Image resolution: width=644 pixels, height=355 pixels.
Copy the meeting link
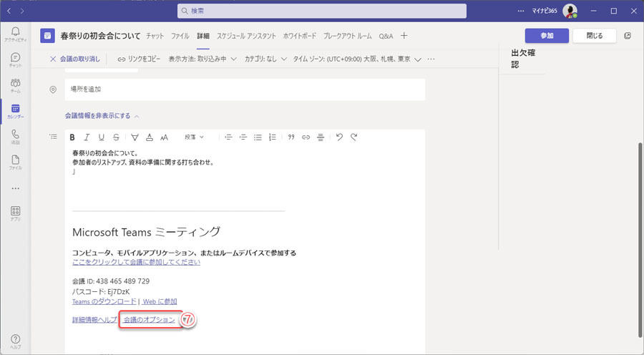[139, 59]
